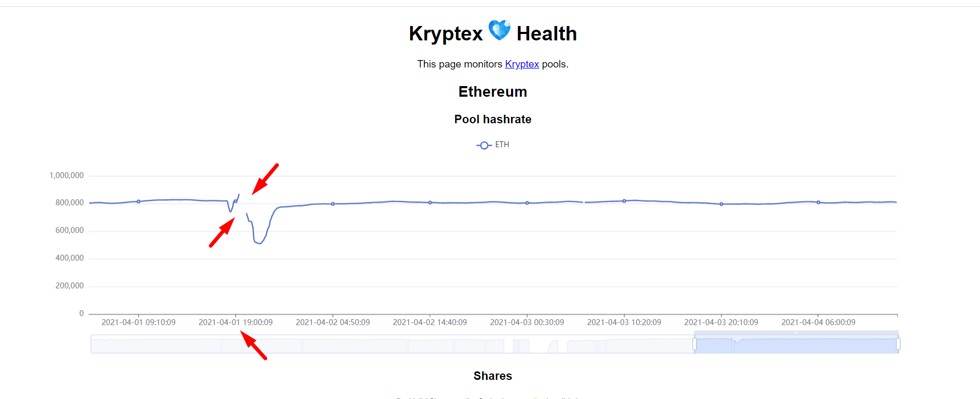Click the left handle of the zoom slider
Screen dimensions: 980x399
pyautogui.click(x=695, y=344)
